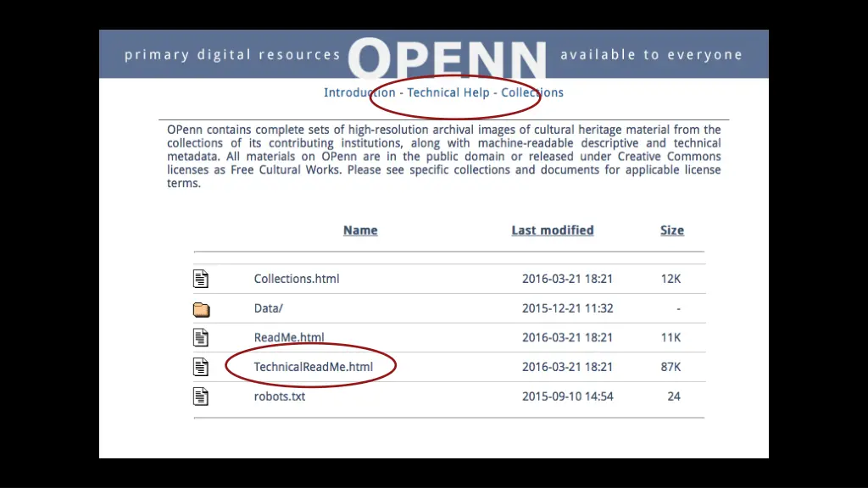The width and height of the screenshot is (868, 488).
Task: Open the ReadMe.html file
Action: [289, 337]
